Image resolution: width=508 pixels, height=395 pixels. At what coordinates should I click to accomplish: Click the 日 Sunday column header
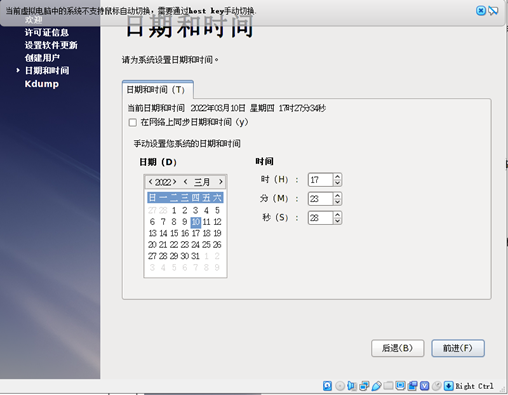[152, 198]
